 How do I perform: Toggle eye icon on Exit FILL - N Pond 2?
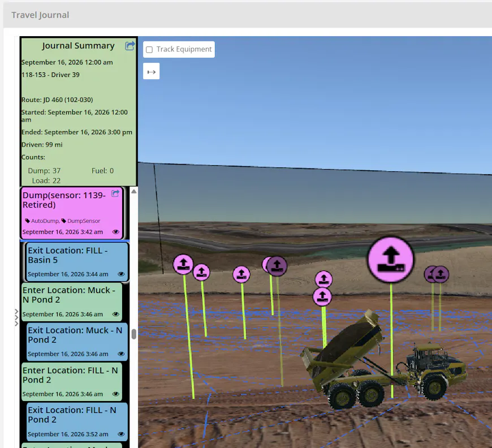[121, 434]
